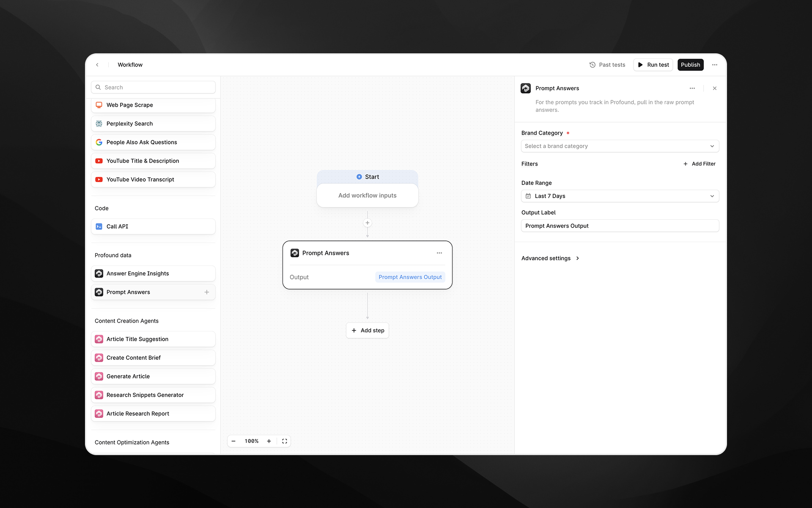Click the plus icon on Prompt Answers sidebar item

click(207, 292)
